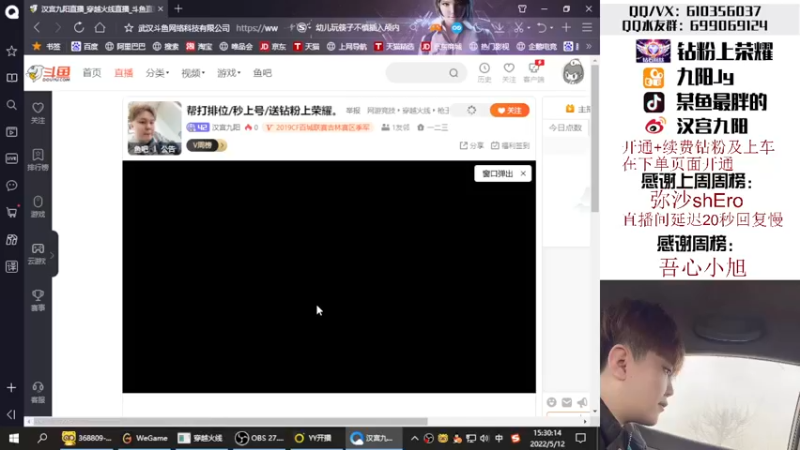Screen dimensions: 800x450
Task: Open the 客户端 download icon
Action: point(534,72)
